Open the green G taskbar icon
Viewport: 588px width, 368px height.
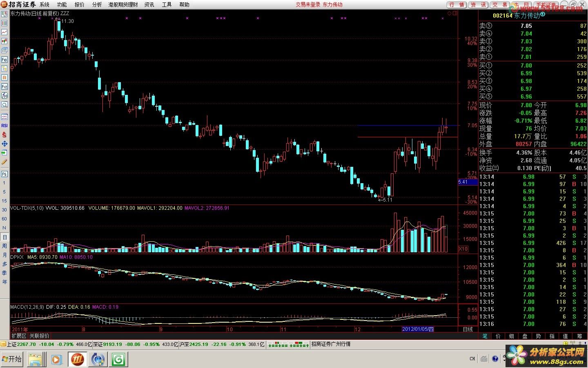pyautogui.click(x=118, y=359)
